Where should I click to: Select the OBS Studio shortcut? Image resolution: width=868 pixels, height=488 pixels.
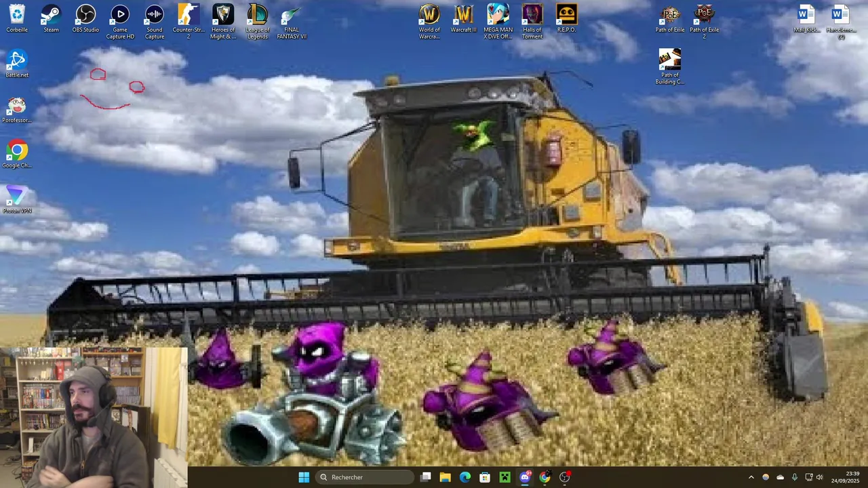point(85,18)
